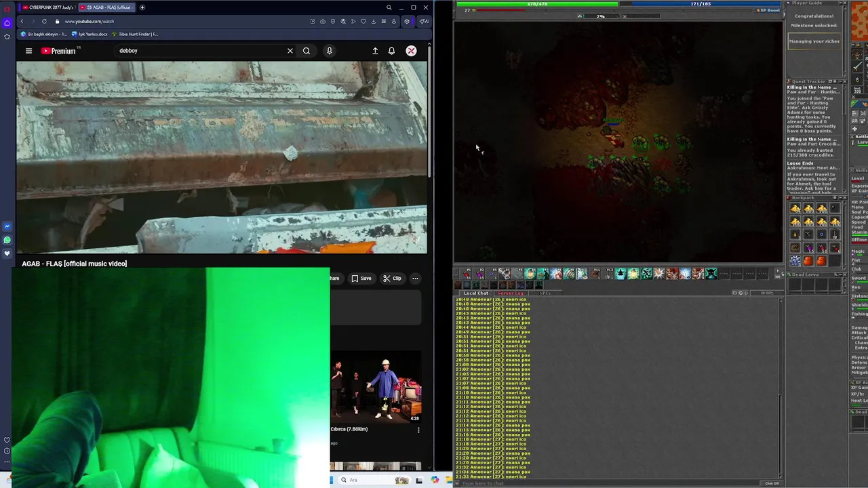The height and width of the screenshot is (488, 868).
Task: Activate the green-eyed dark creature spell slot
Action: [x=711, y=273]
